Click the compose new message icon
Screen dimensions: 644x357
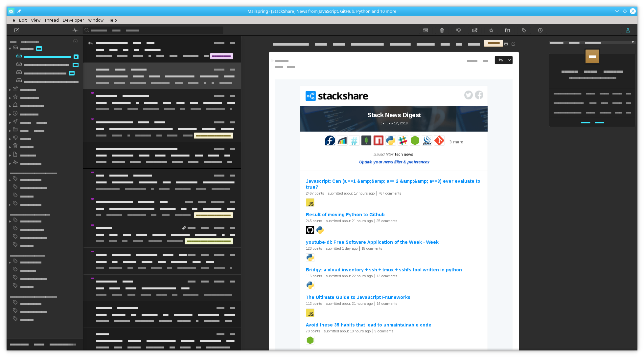(x=16, y=30)
